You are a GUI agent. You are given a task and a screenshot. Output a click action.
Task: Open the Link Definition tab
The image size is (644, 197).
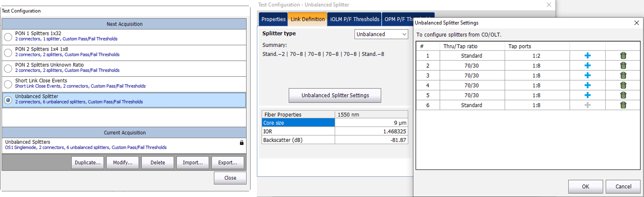click(308, 19)
